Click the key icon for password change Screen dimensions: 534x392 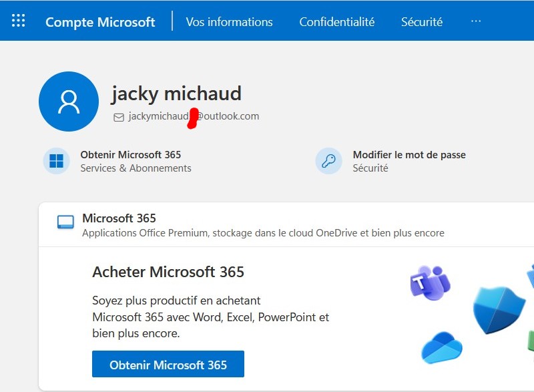tap(328, 161)
